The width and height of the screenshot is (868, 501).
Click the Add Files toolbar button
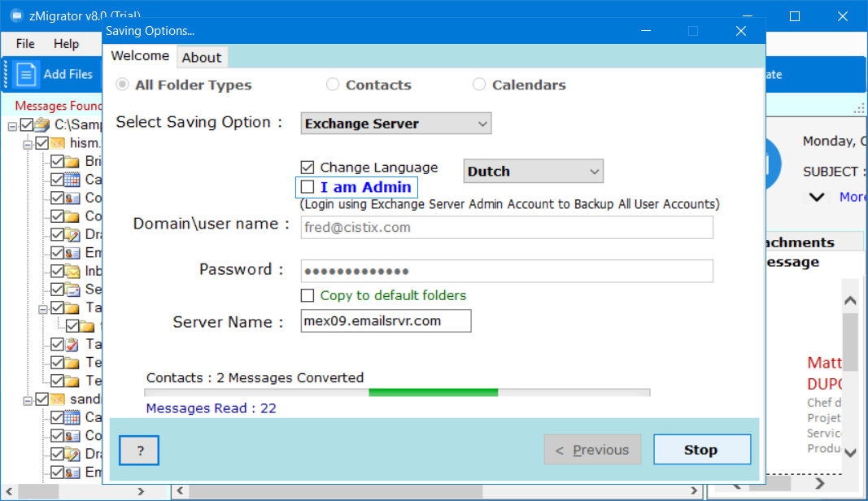55,74
